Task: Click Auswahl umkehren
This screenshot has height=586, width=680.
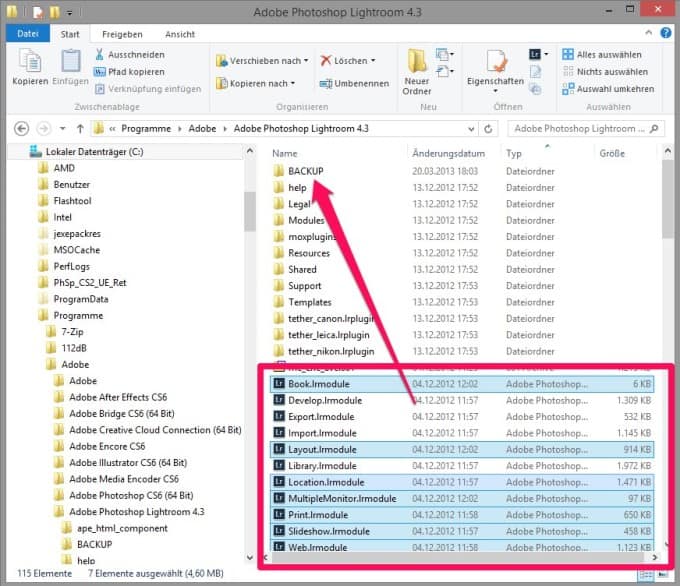Action: coord(608,89)
